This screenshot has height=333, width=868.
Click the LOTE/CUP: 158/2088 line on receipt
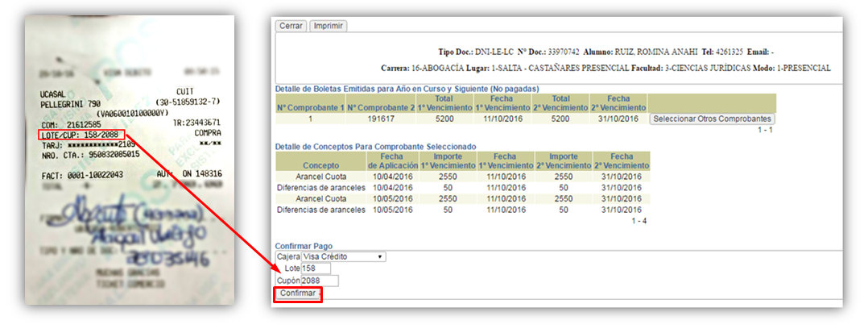pos(79,135)
